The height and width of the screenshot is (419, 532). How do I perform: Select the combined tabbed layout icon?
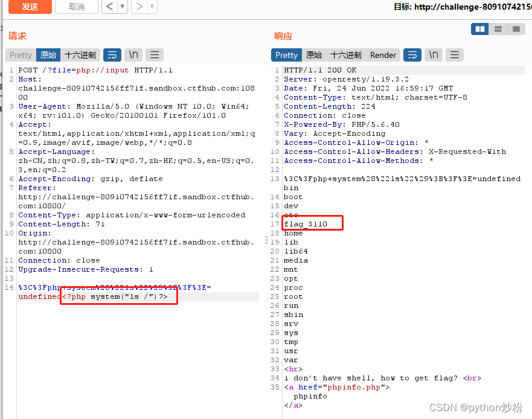[516, 29]
